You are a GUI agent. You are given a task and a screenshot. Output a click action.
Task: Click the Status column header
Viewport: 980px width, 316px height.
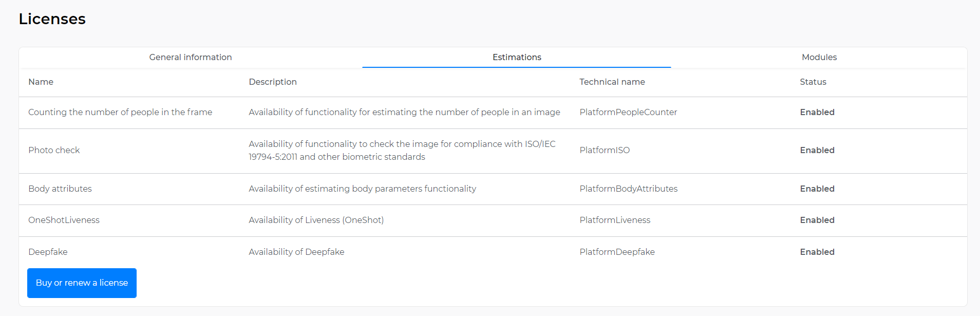813,82
